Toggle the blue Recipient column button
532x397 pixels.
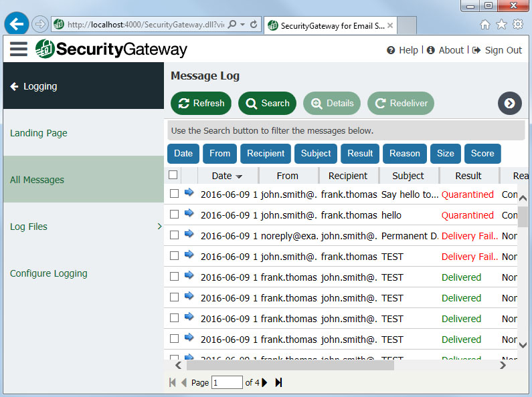point(266,154)
